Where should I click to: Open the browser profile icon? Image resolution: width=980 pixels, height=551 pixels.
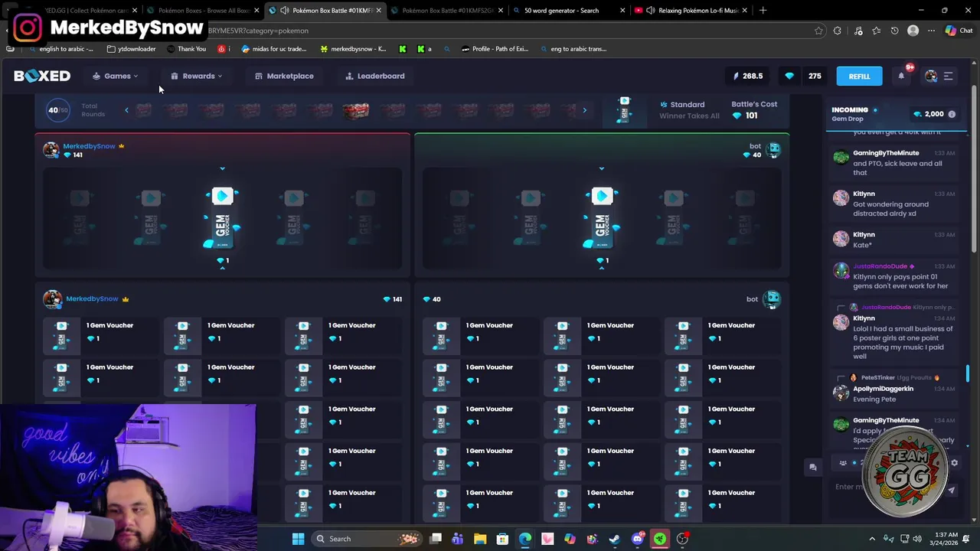(913, 31)
